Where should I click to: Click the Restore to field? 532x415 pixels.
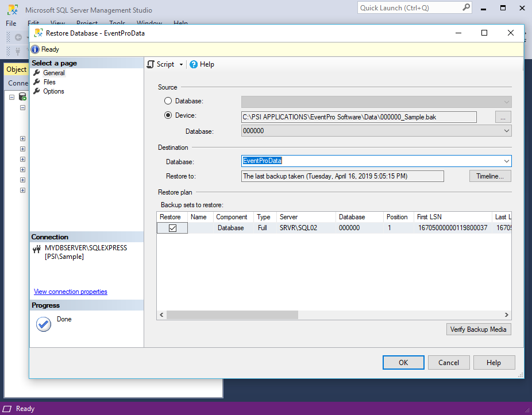tap(342, 176)
